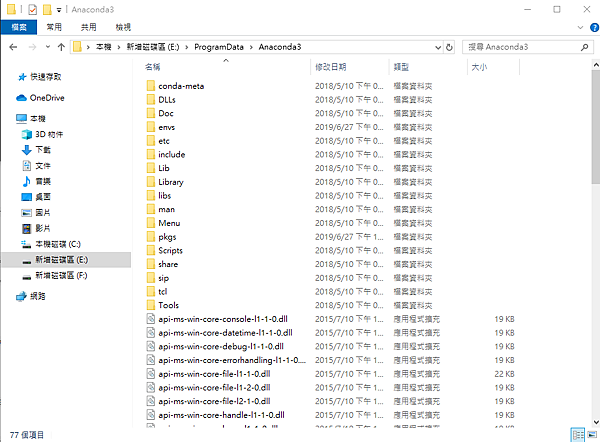600x442 pixels.
Task: Click the new folder quick access icon
Action: [47, 9]
